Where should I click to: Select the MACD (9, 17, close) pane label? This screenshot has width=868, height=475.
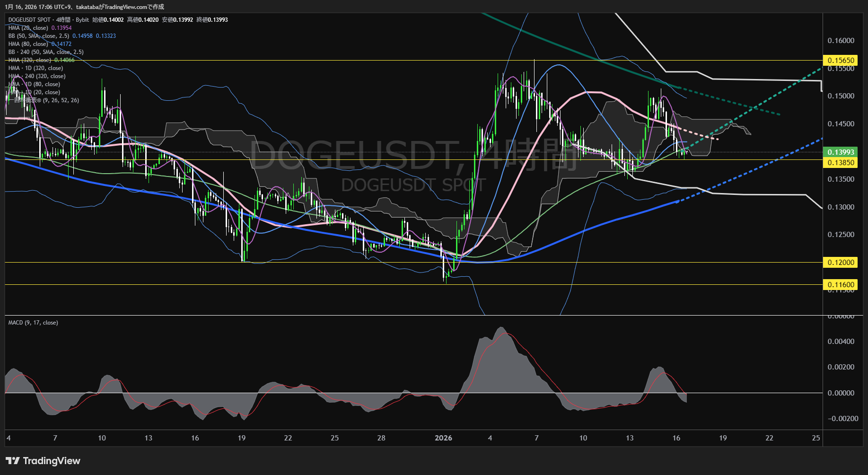point(33,323)
